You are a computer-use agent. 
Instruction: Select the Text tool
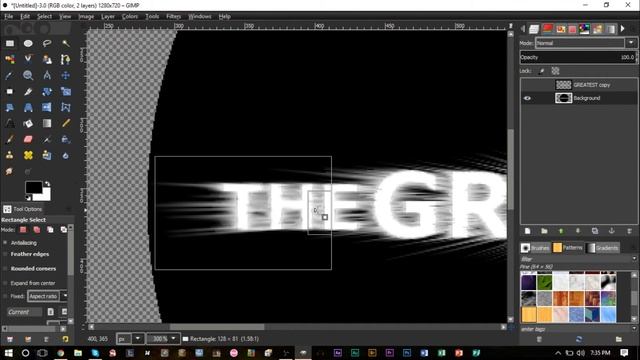pyautogui.click(x=10, y=123)
